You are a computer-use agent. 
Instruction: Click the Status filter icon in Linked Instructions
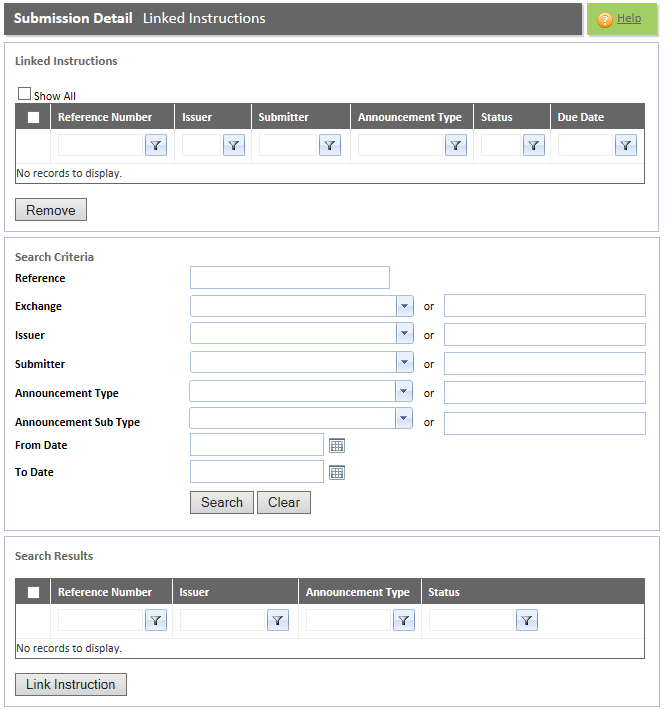click(x=534, y=146)
